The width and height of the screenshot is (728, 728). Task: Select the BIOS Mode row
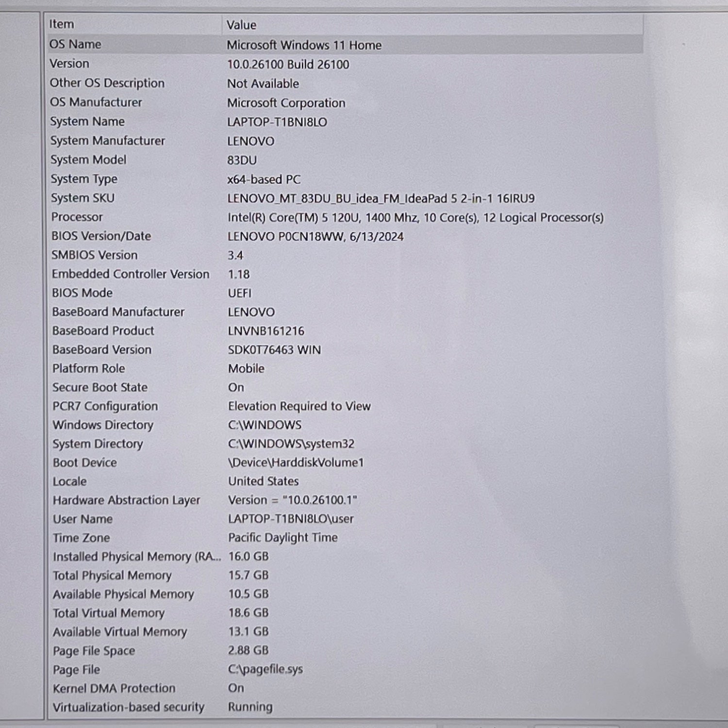click(x=83, y=293)
